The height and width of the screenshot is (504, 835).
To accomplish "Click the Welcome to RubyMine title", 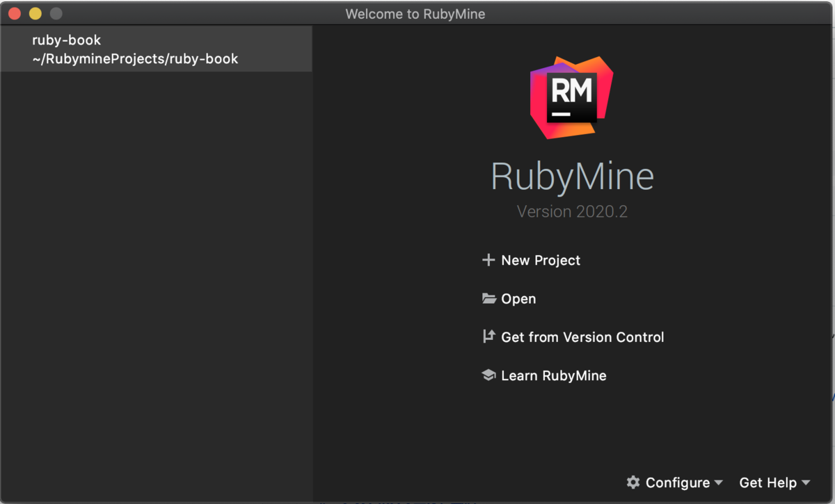I will (x=415, y=13).
